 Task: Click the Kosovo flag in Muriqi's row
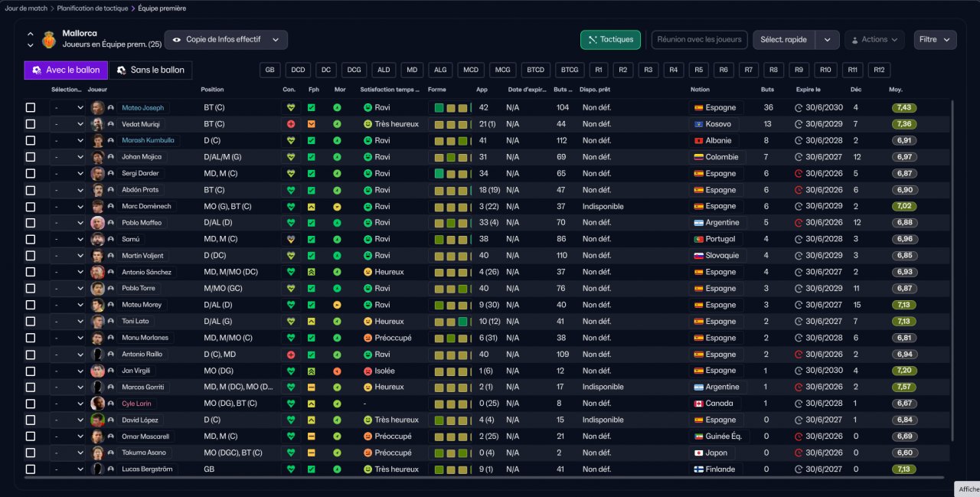coord(698,124)
